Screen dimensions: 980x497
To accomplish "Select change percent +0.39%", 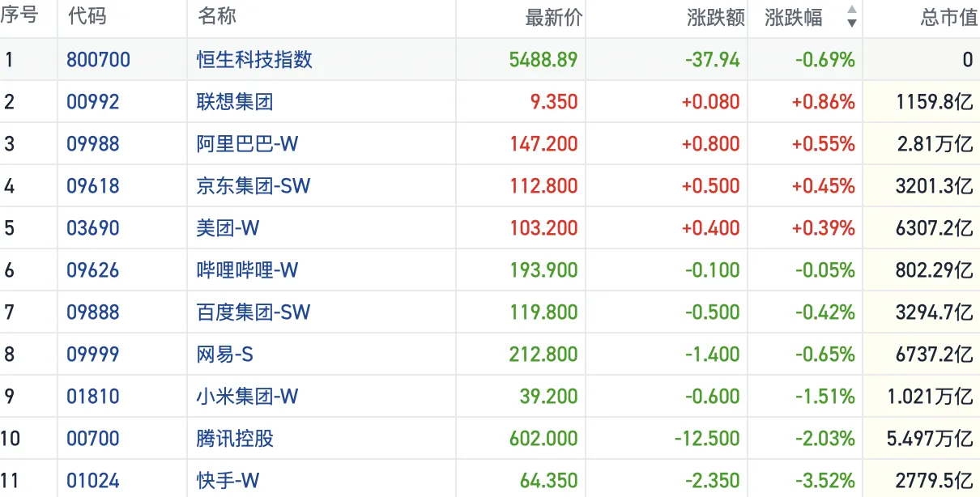I will (x=823, y=228).
